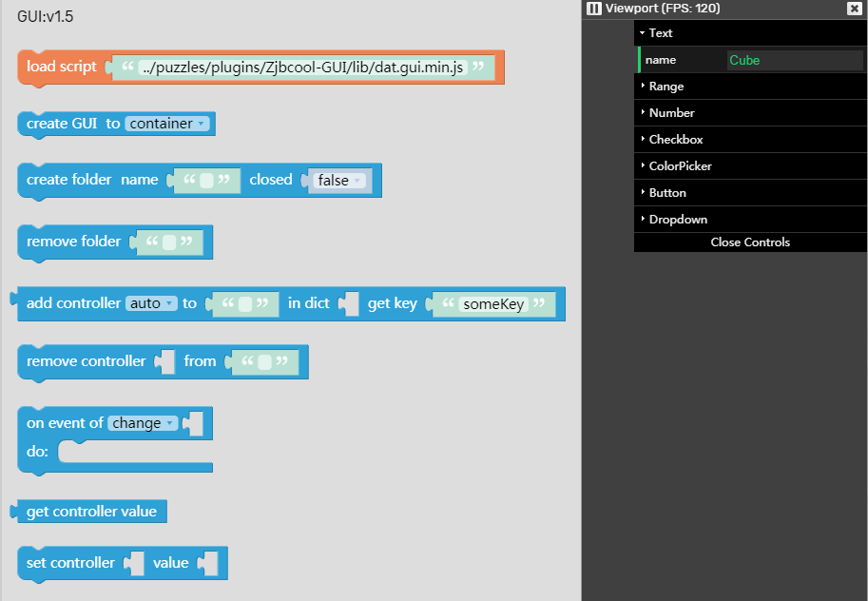Viewport: 868px width, 601px height.
Task: Select the remove folder block label
Action: pos(73,242)
